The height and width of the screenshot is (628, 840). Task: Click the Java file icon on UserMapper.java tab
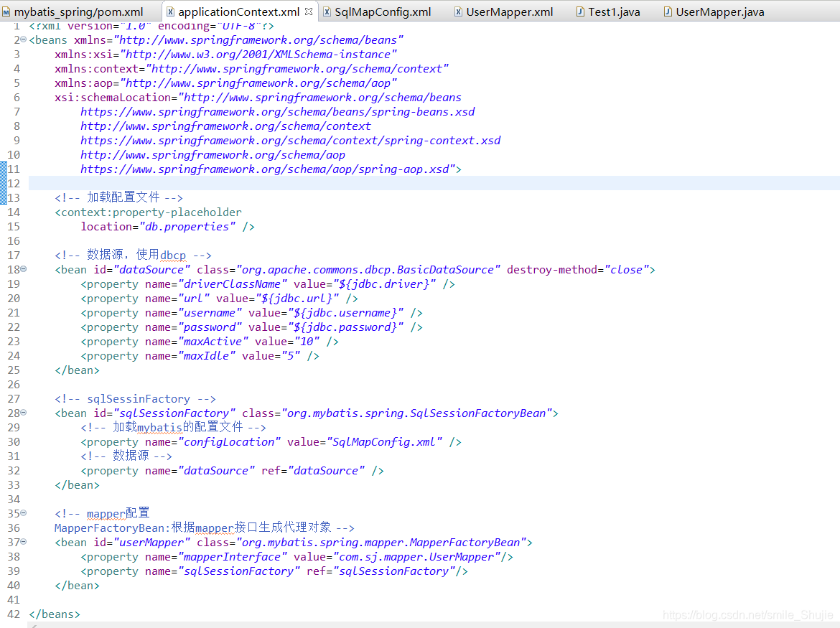coord(668,11)
